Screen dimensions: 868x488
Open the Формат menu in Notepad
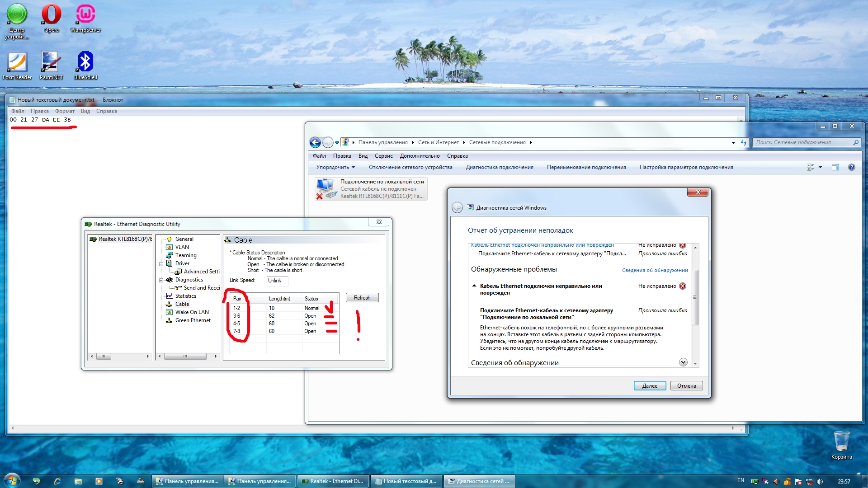tap(65, 111)
